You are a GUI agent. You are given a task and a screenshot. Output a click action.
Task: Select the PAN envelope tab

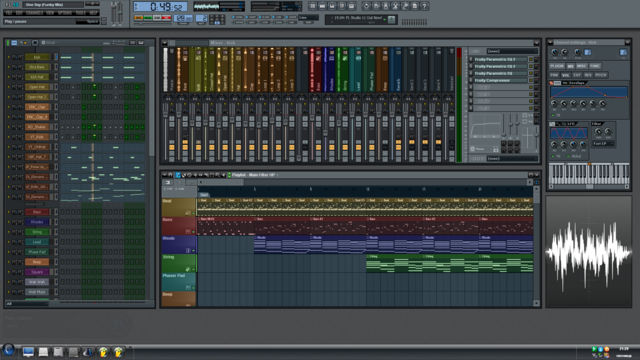tap(554, 75)
